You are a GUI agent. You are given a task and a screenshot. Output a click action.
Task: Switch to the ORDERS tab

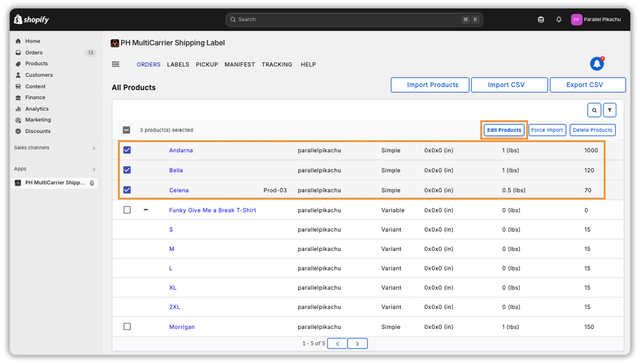pyautogui.click(x=148, y=65)
